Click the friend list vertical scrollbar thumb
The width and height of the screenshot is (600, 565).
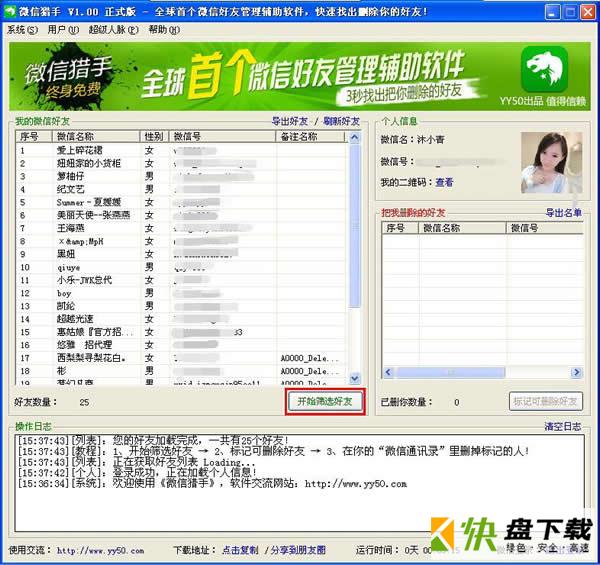pos(355,226)
